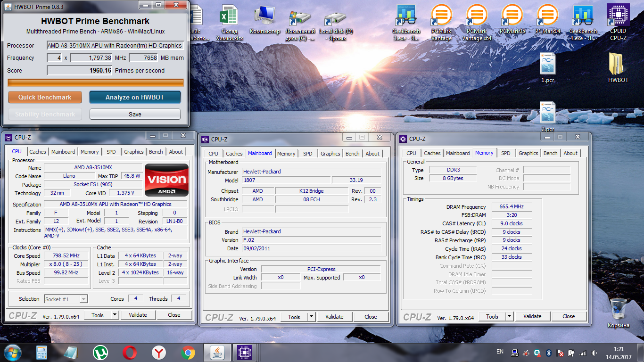Launch the PCMark Vantage x64 shortcut
Image resolution: width=644 pixels, height=362 pixels.
(x=477, y=22)
